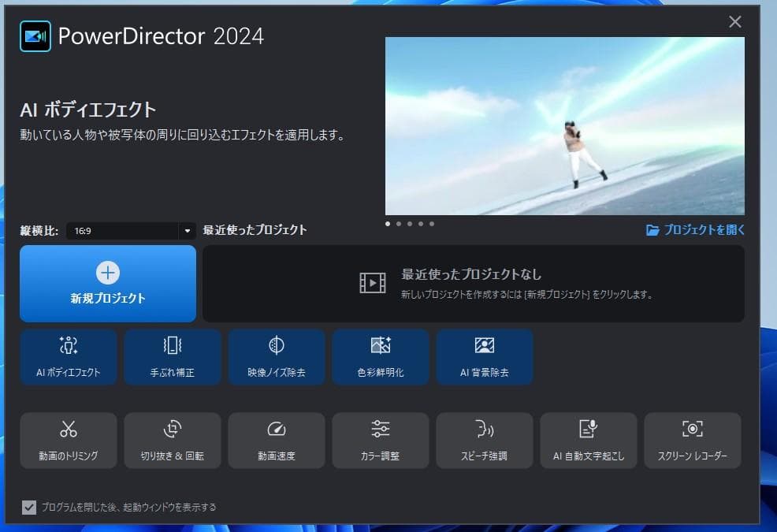Open 動画のトリミング scissors tool

69,440
